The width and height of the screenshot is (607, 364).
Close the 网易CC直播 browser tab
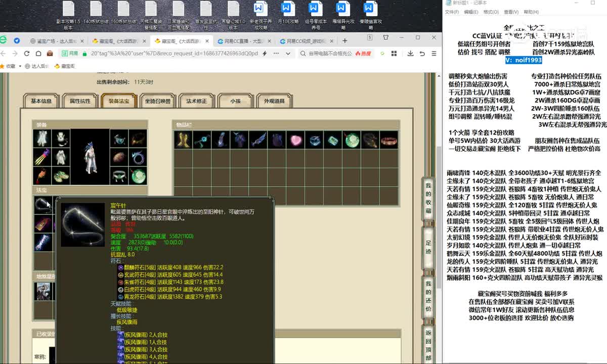[x=269, y=41]
